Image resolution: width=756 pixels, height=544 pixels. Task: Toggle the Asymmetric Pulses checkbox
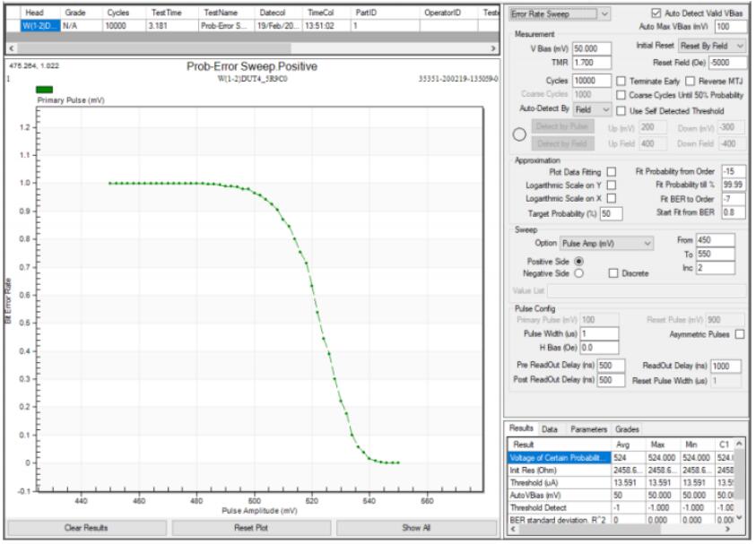click(740, 334)
